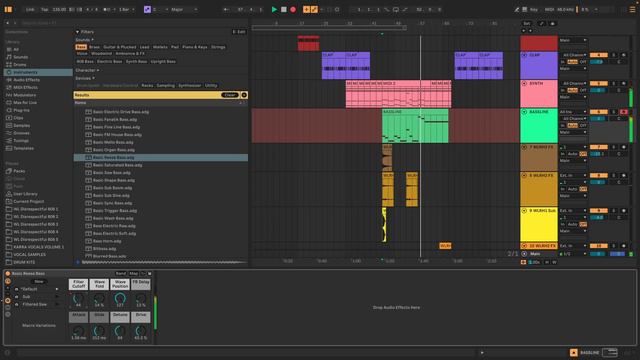640x360 pixels.
Task: Click the MIDI Effects category icon
Action: [x=9, y=87]
